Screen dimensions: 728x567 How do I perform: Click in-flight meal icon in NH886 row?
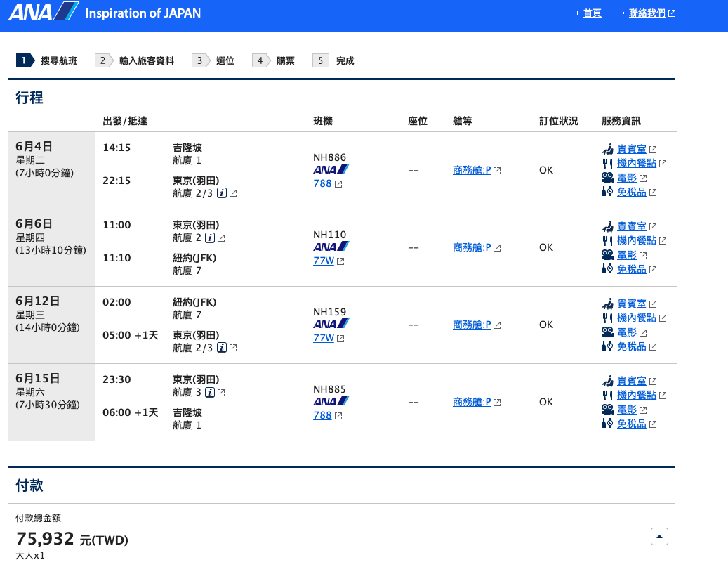pos(607,163)
